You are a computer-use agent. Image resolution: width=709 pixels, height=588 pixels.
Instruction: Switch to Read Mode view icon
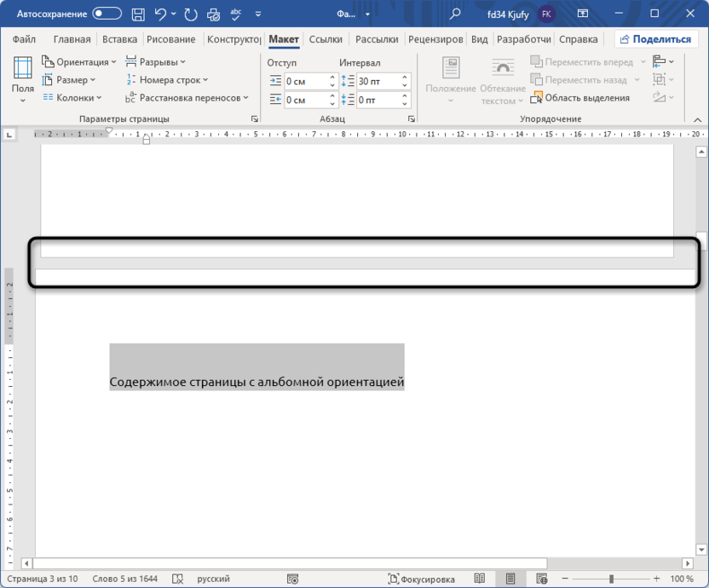pos(481,579)
